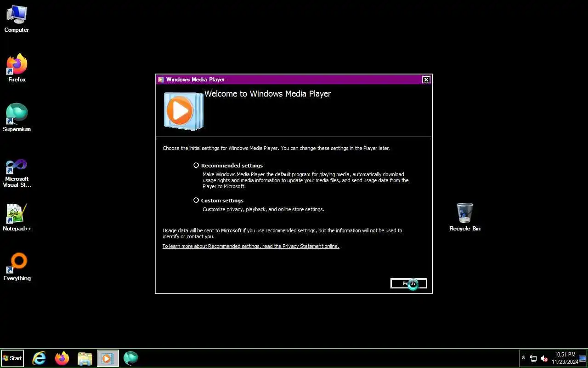Click the taskbar clock showing 10:51 PM

[x=565, y=358]
